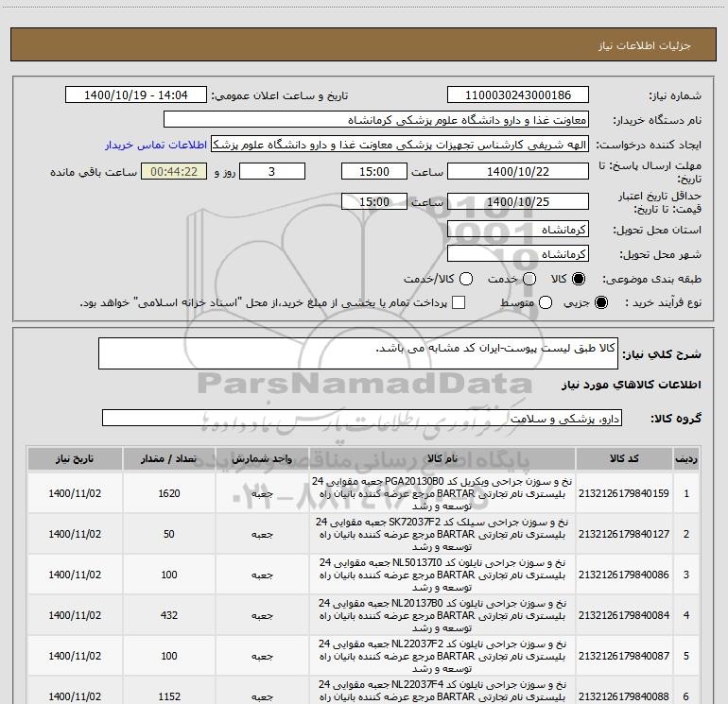Check the اسناد خزانه اسلامی payment checkbox

[x=459, y=302]
